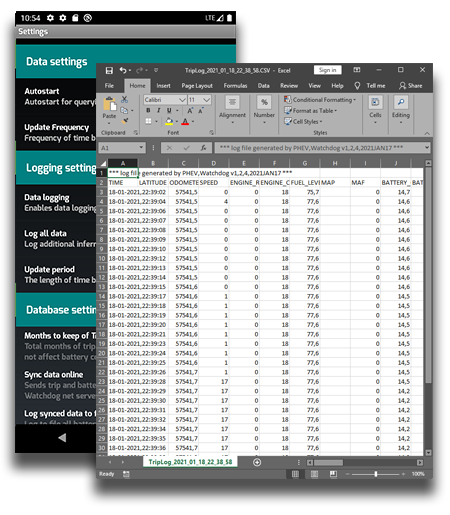This screenshot has height=515, width=450.
Task: Click cell containing SPEED header
Action: coord(213,183)
